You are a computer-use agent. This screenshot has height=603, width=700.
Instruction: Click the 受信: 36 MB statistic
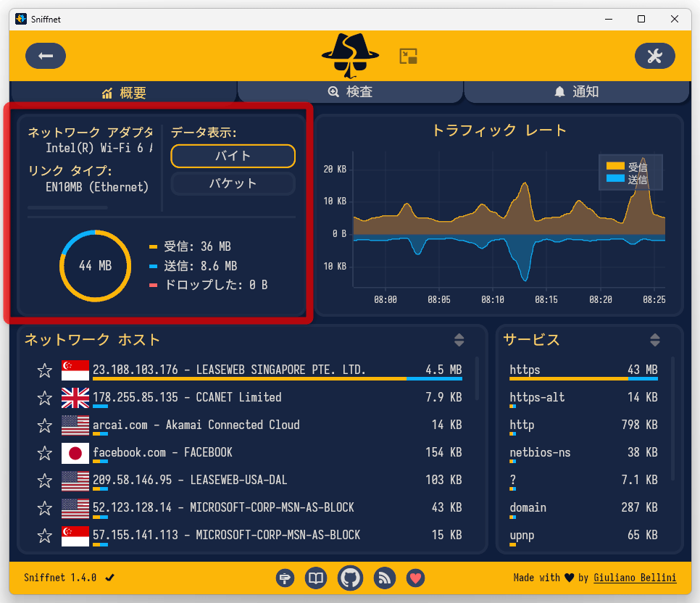[x=197, y=246]
